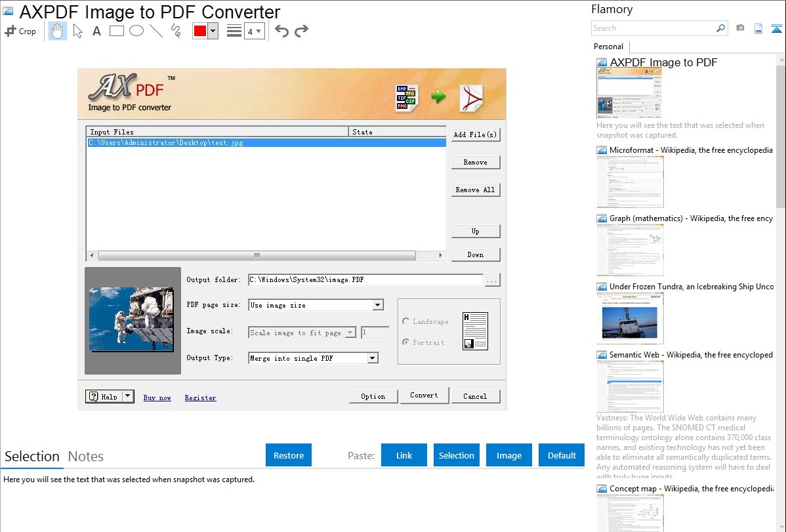Open the AXPDF Image to PDF snapshot thumbnail
786x532 pixels.
point(629,93)
